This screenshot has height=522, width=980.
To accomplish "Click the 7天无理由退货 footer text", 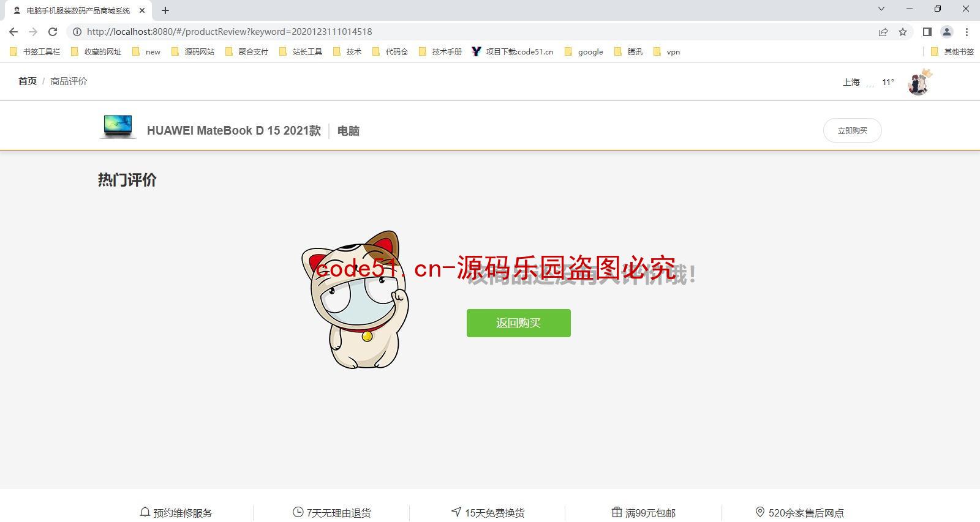I will 339,513.
